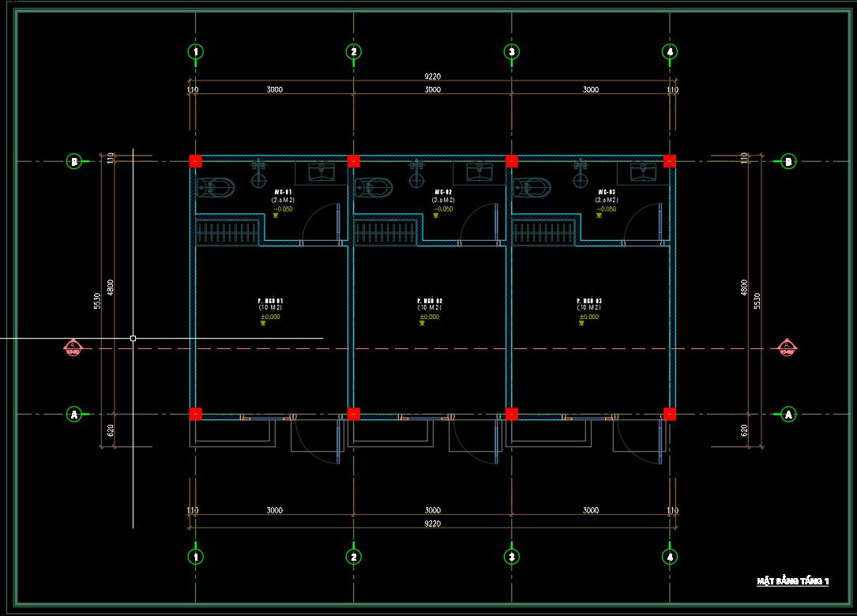Select the -0.050 level mark in WC-01
857x616 pixels.
pyautogui.click(x=283, y=209)
